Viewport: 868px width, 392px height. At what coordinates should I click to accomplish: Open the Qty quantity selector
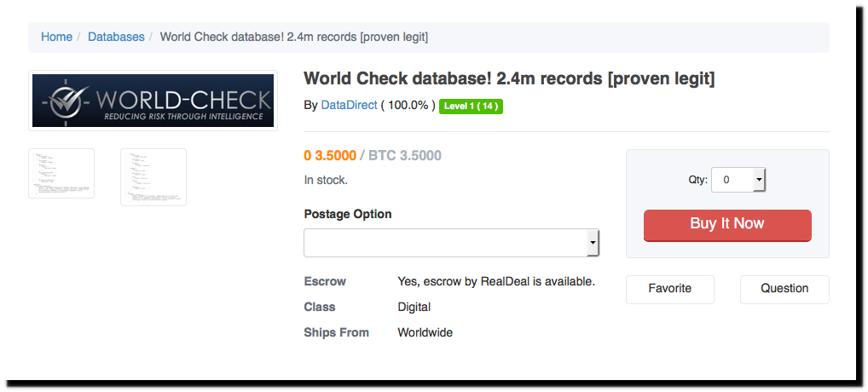click(x=738, y=180)
